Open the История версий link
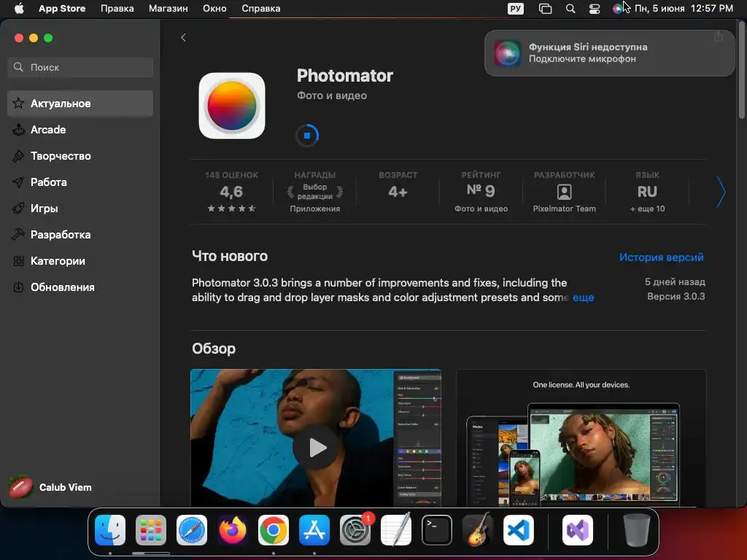Screen dimensions: 747x560 [661, 257]
